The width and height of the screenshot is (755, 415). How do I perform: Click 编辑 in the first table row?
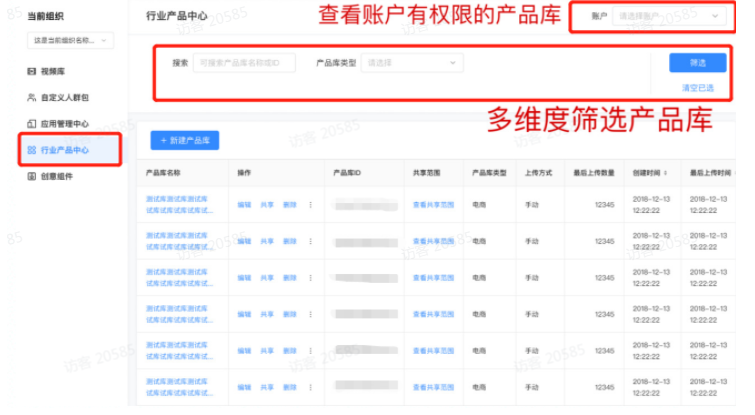244,205
